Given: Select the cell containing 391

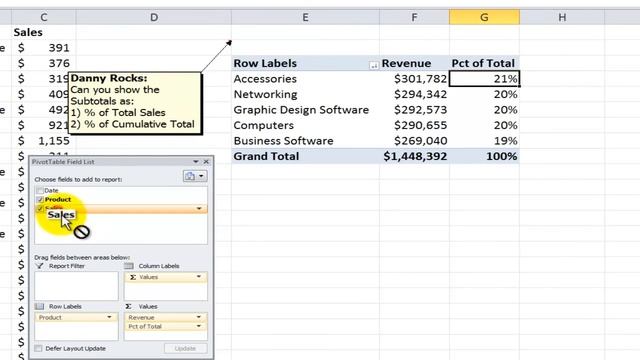Looking at the screenshot, I should 44,48.
